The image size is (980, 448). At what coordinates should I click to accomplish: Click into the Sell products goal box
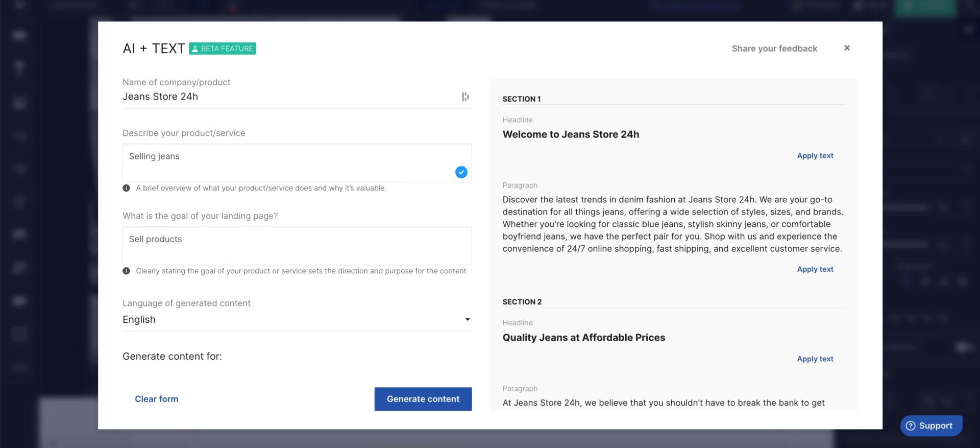coord(297,245)
